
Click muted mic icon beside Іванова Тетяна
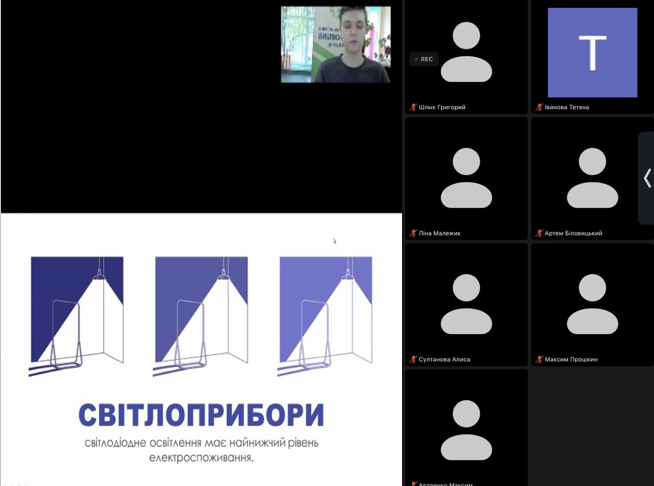[539, 107]
